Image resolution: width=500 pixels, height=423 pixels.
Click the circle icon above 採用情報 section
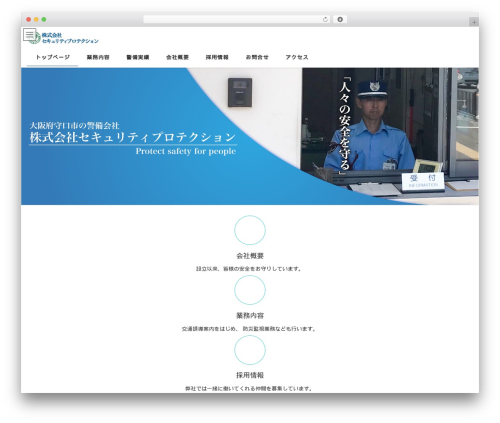250,350
